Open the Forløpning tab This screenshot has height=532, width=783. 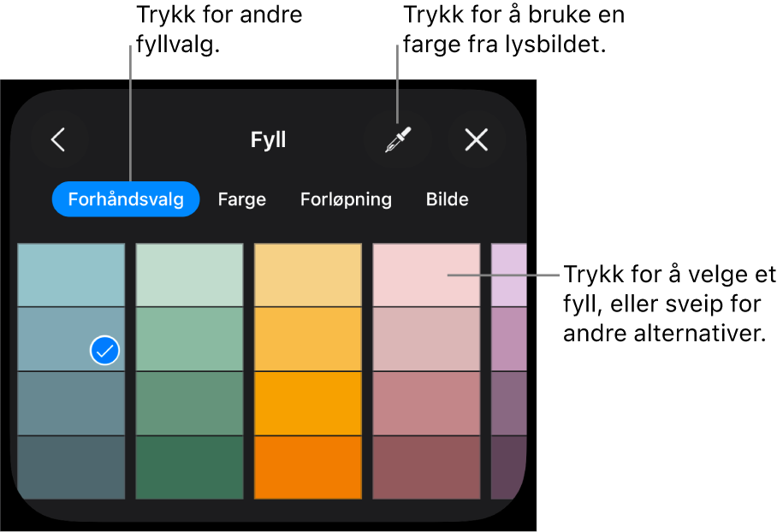point(346,199)
